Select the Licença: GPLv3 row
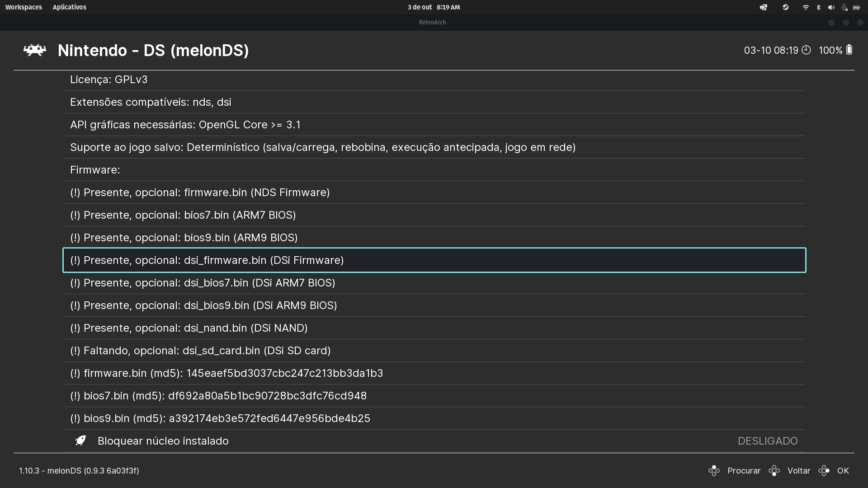 pyautogui.click(x=434, y=80)
